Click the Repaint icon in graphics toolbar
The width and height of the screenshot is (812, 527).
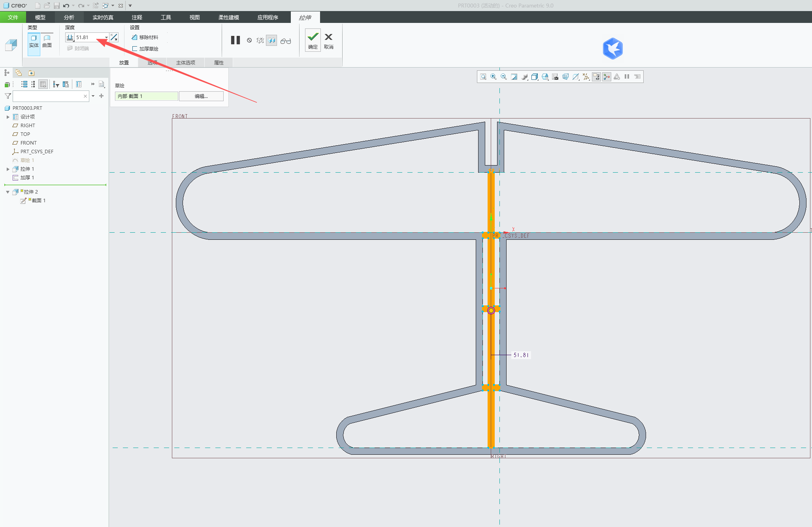pyautogui.click(x=514, y=77)
